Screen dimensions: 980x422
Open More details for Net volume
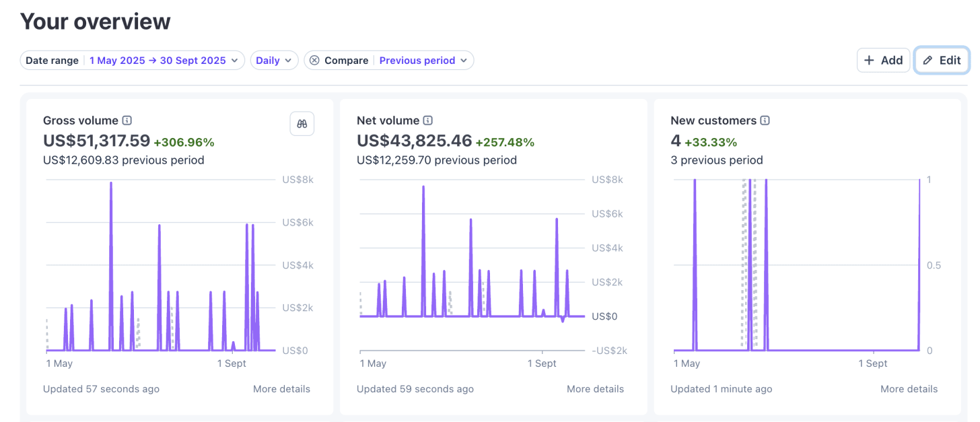[595, 389]
